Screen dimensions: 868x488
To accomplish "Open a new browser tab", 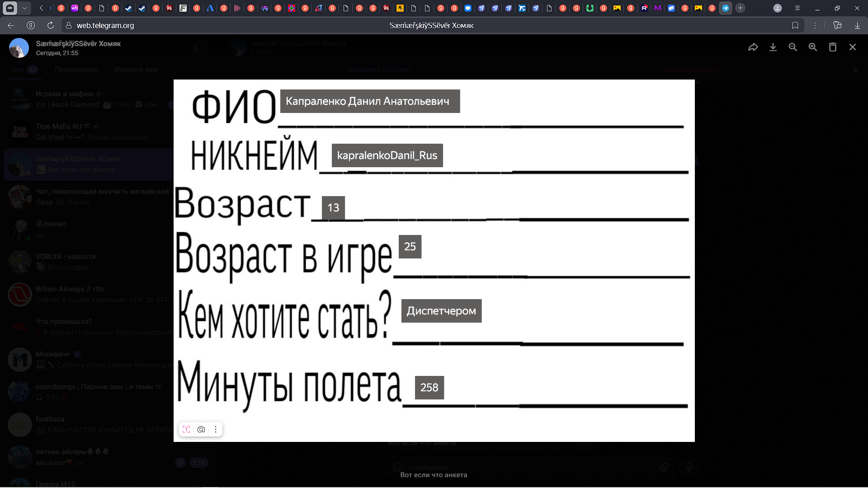I will 740,8.
